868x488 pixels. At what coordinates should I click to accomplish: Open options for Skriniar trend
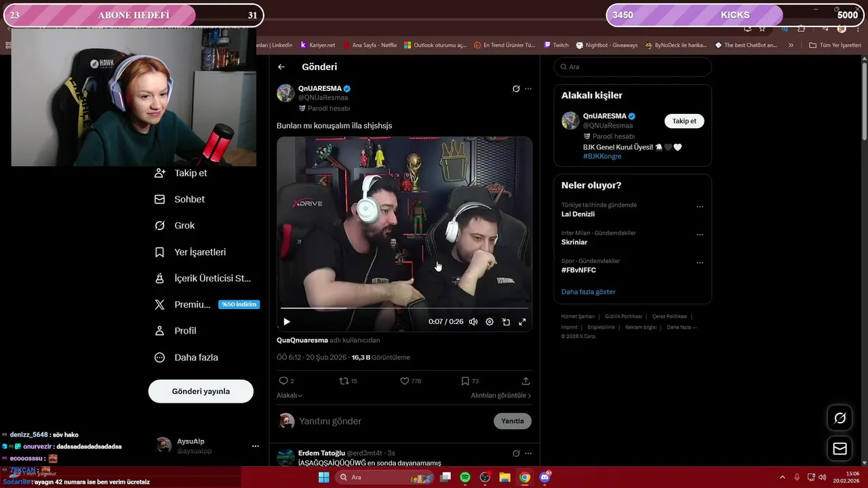(700, 235)
